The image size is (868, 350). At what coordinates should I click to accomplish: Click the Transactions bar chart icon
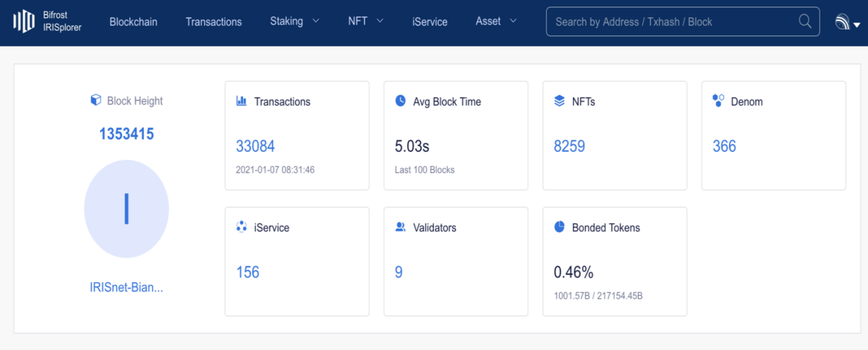pyautogui.click(x=242, y=101)
